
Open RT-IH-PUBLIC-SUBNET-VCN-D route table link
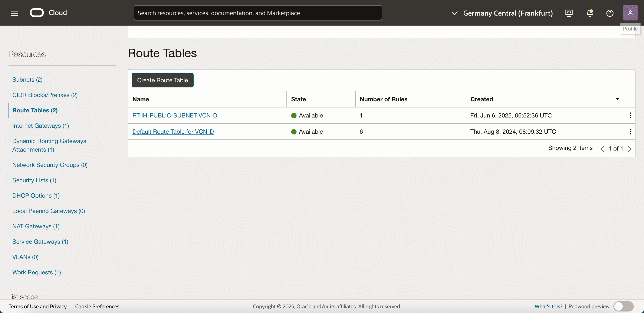(x=174, y=115)
